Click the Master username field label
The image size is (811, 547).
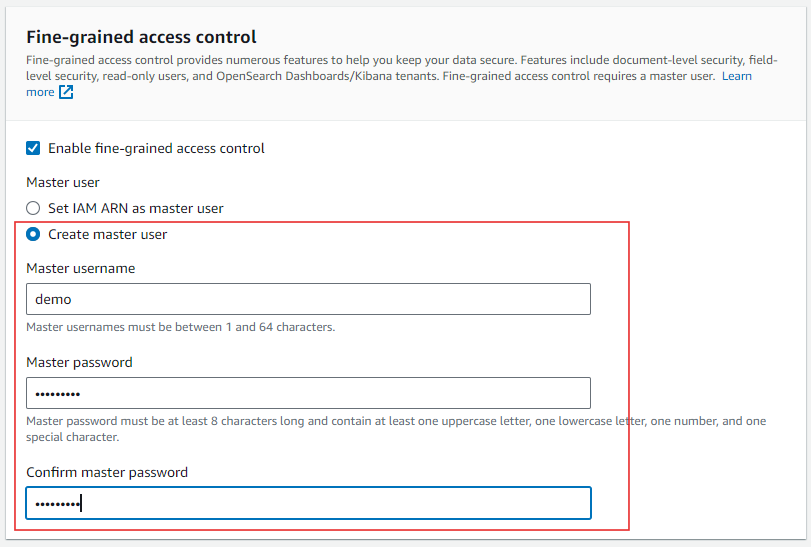pyautogui.click(x=80, y=268)
